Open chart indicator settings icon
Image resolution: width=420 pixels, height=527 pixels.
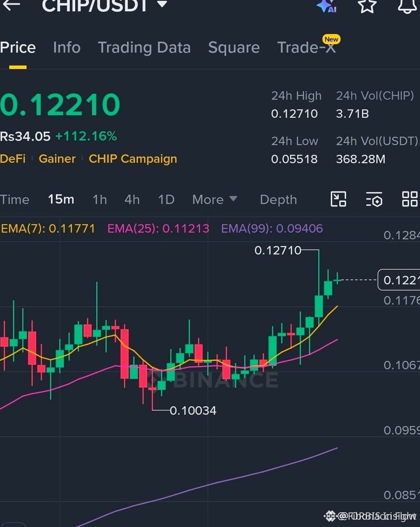[374, 199]
